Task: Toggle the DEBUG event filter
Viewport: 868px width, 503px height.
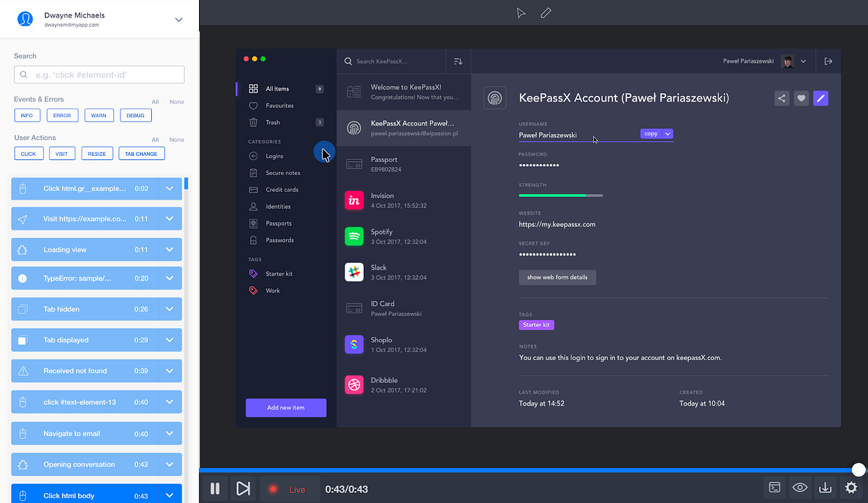Action: [135, 115]
